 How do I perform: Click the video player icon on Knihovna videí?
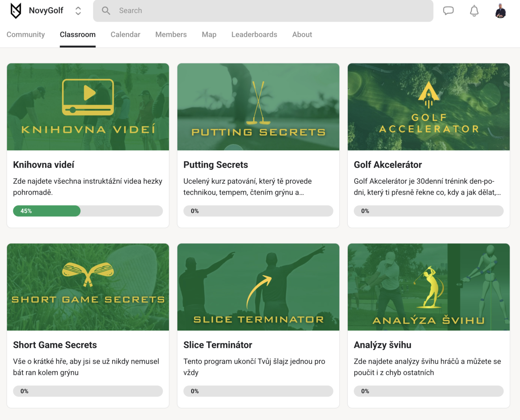pos(88,97)
